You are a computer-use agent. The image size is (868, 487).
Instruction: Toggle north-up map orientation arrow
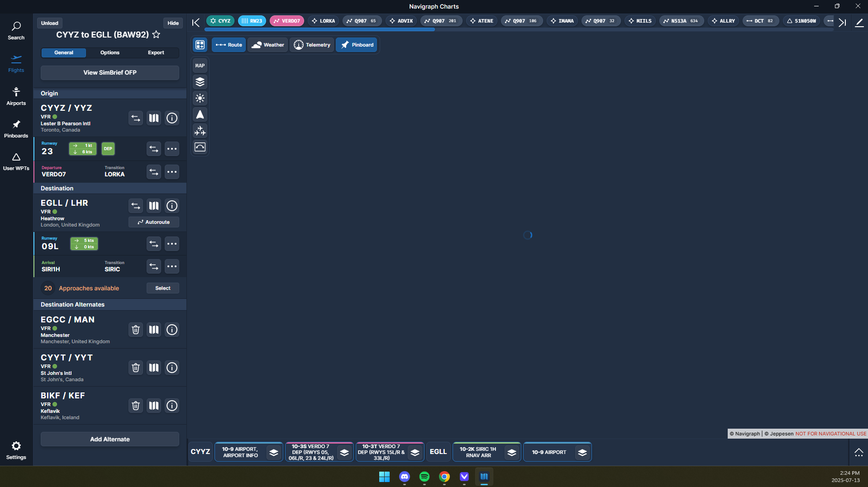[200, 114]
